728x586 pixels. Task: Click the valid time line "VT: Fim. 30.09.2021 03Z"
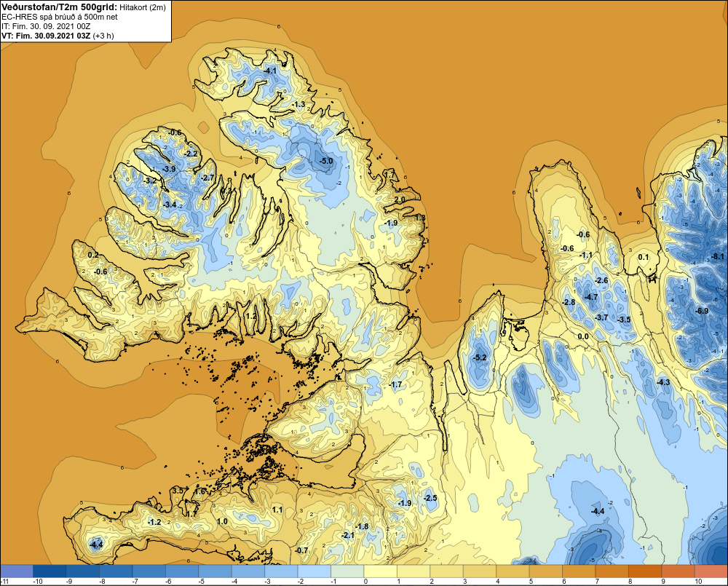click(46, 35)
